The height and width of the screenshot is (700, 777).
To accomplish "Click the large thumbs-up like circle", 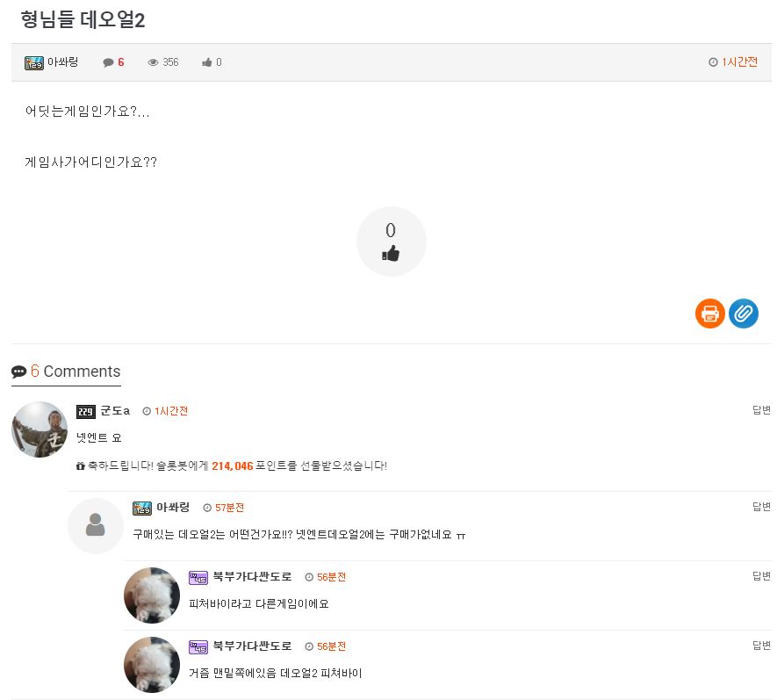I will click(x=391, y=242).
